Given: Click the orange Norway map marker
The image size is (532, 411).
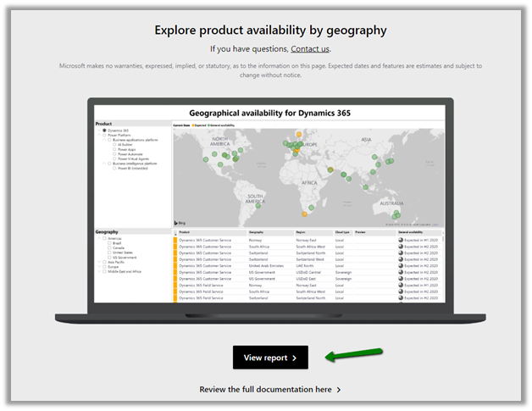Looking at the screenshot, I should click(x=298, y=134).
